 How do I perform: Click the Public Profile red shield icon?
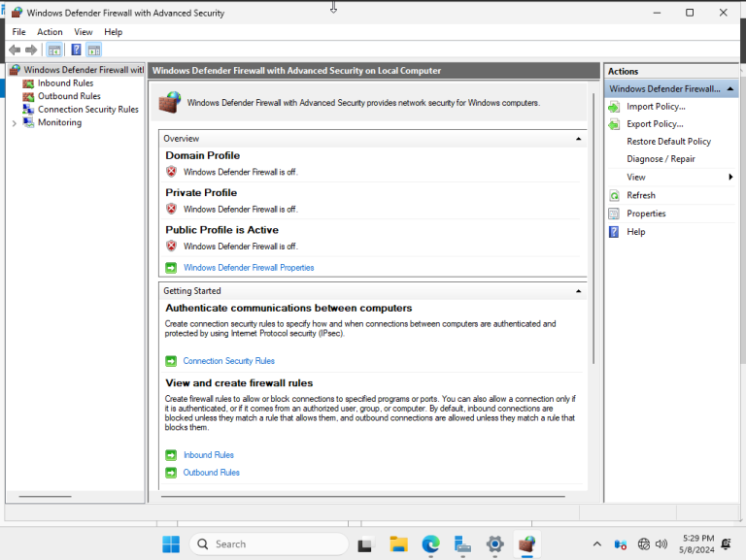pyautogui.click(x=171, y=246)
